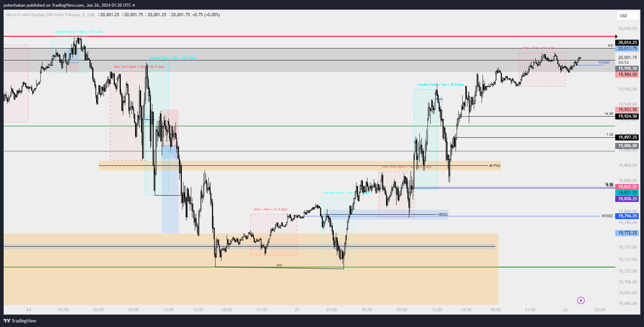Click the current price 20,001.75 label
This screenshot has width=644, height=327.
tap(627, 57)
